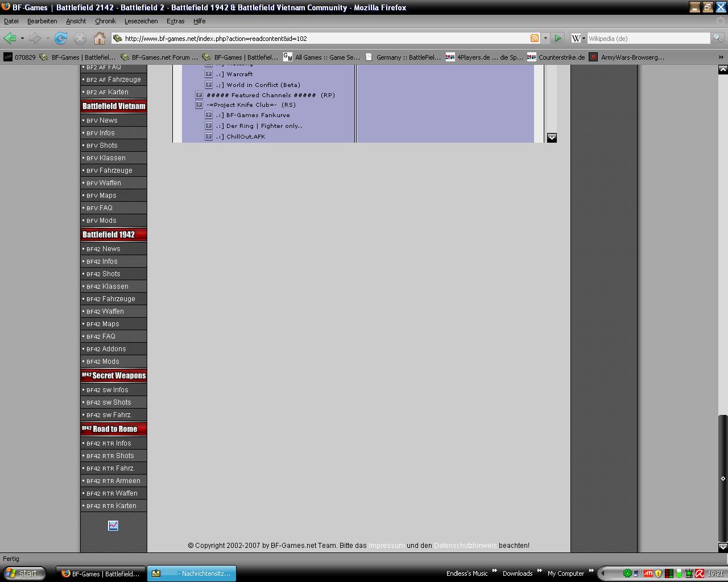Open the address bar URL history dropdown
Image resolution: width=728 pixels, height=582 pixels.
(x=545, y=38)
